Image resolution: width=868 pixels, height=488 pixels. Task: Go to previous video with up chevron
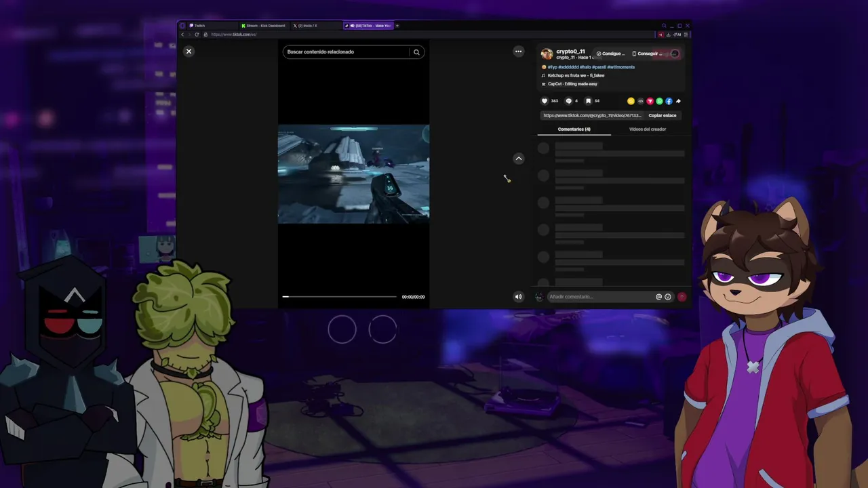coord(519,159)
